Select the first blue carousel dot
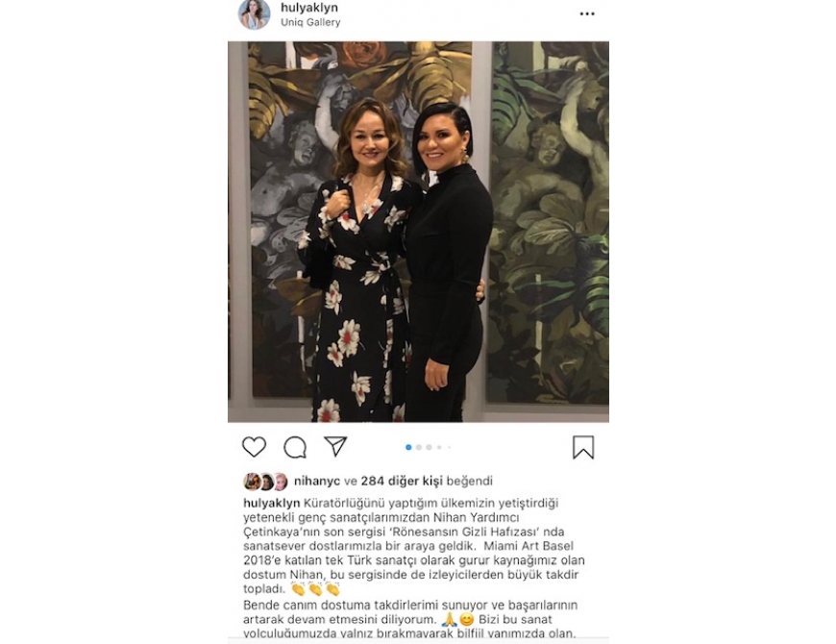836x644 pixels. [x=408, y=447]
